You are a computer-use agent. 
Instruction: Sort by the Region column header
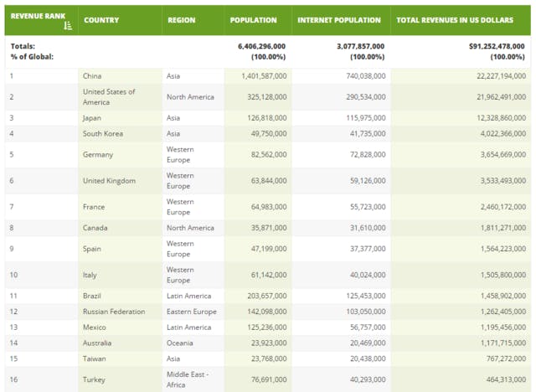coord(181,20)
